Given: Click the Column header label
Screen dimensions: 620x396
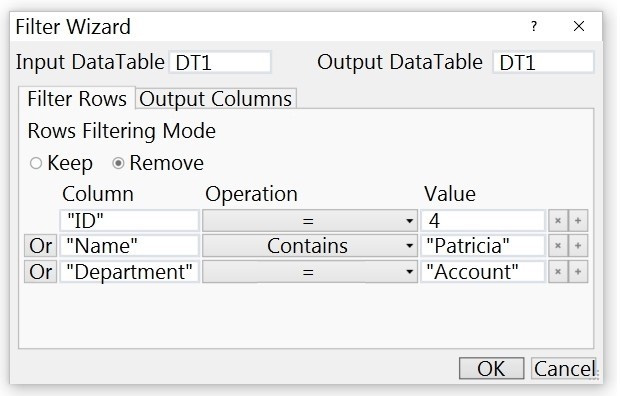Looking at the screenshot, I should coord(98,194).
